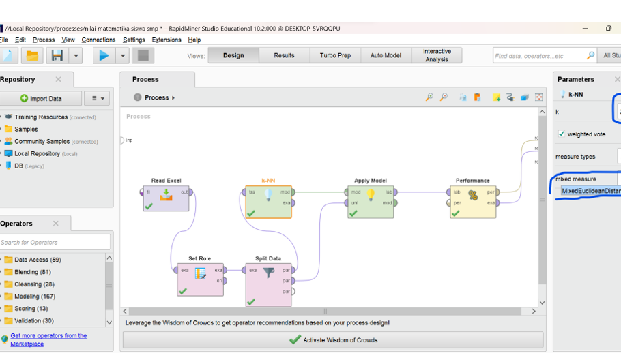This screenshot has width=621, height=364.
Task: Select the Process panel tab
Action: [x=157, y=80]
